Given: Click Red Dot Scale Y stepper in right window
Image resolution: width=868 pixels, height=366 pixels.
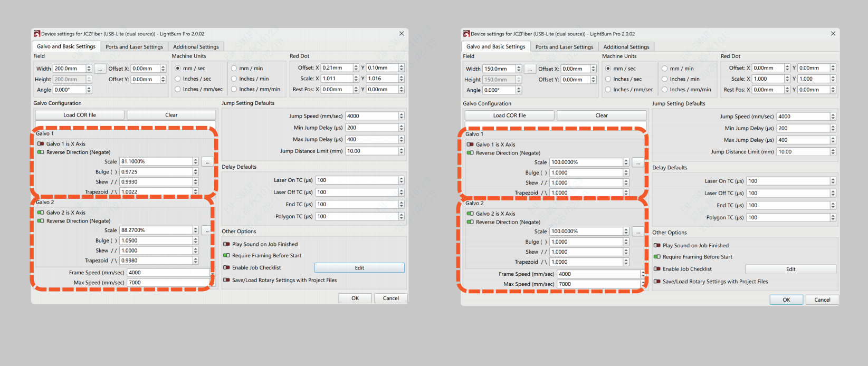Looking at the screenshot, I should (x=833, y=79).
